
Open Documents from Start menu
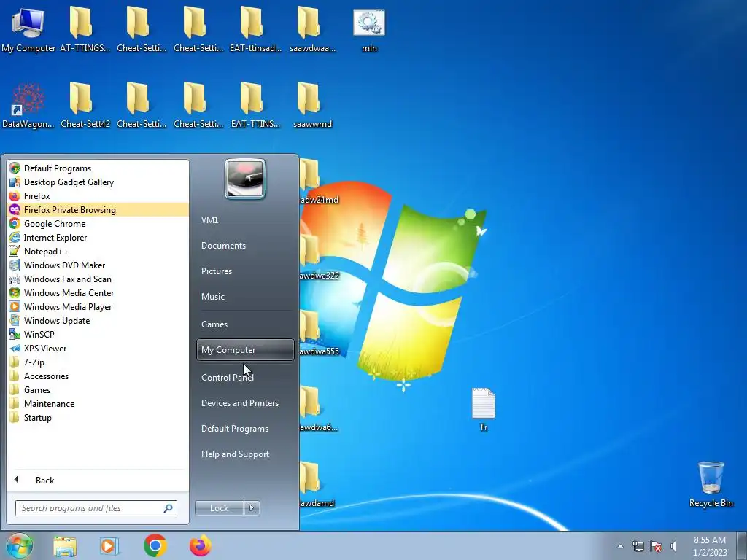(x=245, y=246)
